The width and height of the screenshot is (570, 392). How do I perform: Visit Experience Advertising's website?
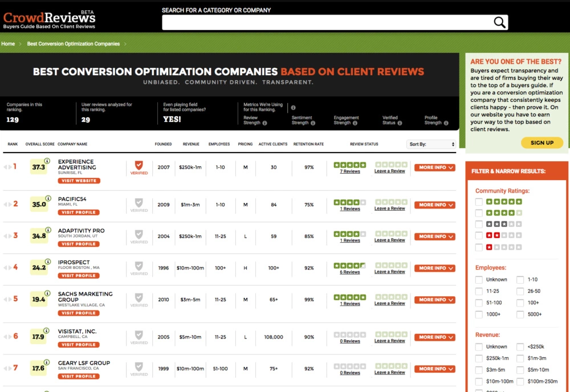79,181
